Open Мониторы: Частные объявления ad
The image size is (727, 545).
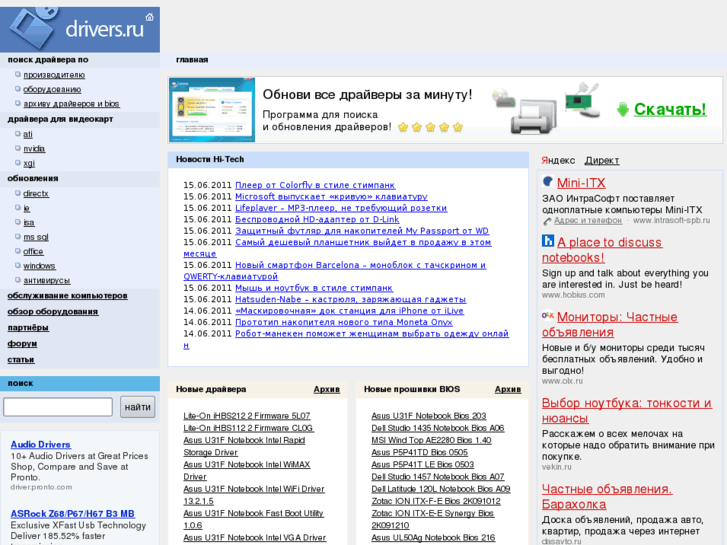coord(610,324)
